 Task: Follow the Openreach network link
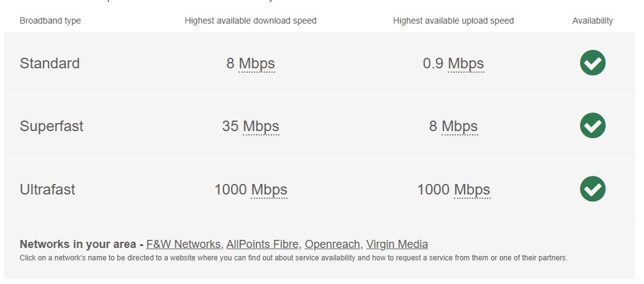[332, 244]
